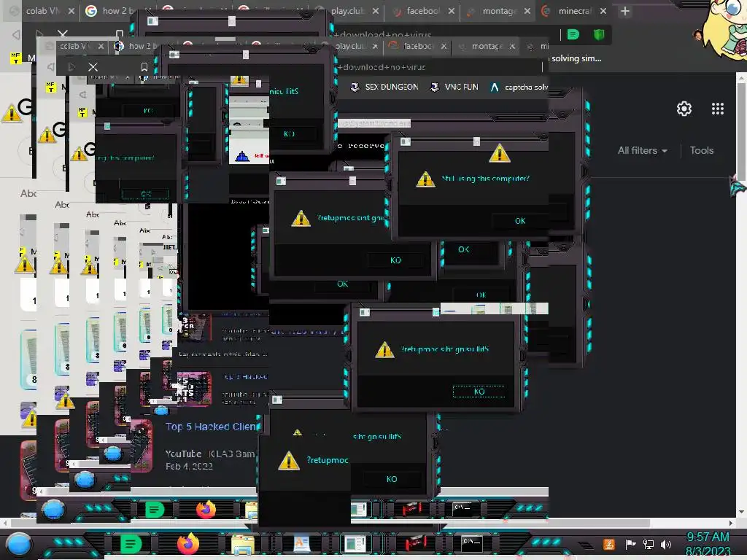This screenshot has height=560, width=747.
Task: Open the red app icon on bottom taskbar
Action: pos(415,542)
